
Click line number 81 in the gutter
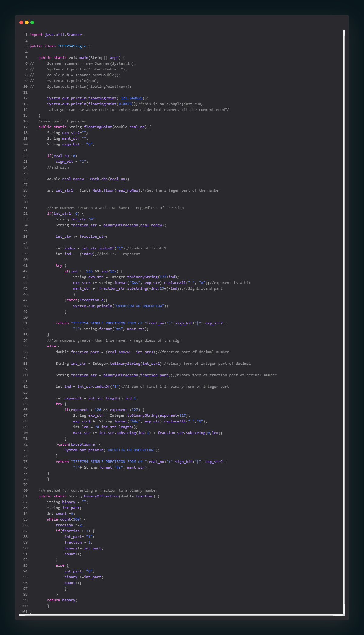[x=25, y=496]
